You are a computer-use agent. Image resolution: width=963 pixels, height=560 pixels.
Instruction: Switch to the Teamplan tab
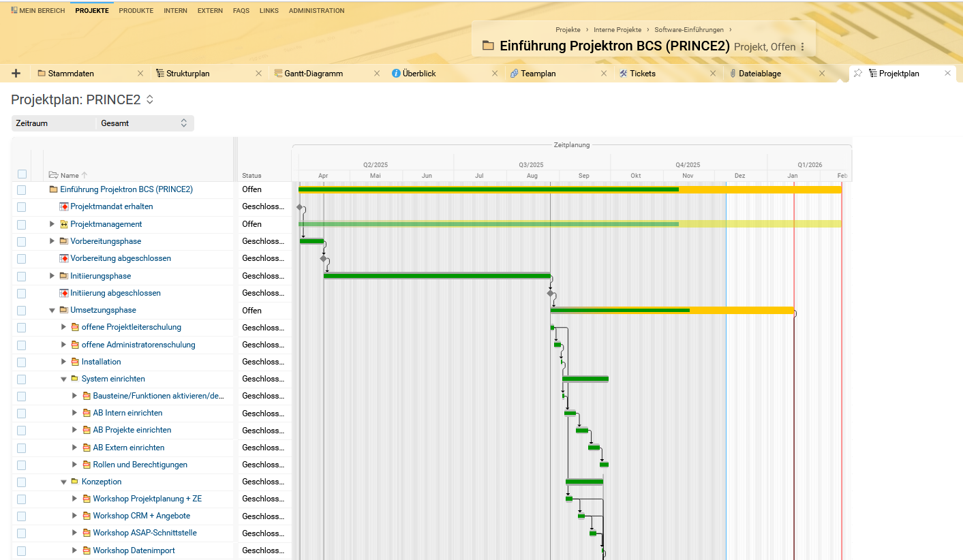pyautogui.click(x=540, y=74)
